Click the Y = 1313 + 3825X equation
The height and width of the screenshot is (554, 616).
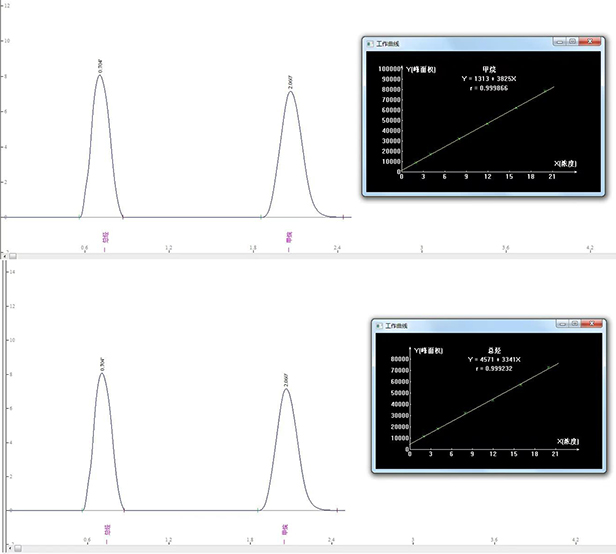490,78
